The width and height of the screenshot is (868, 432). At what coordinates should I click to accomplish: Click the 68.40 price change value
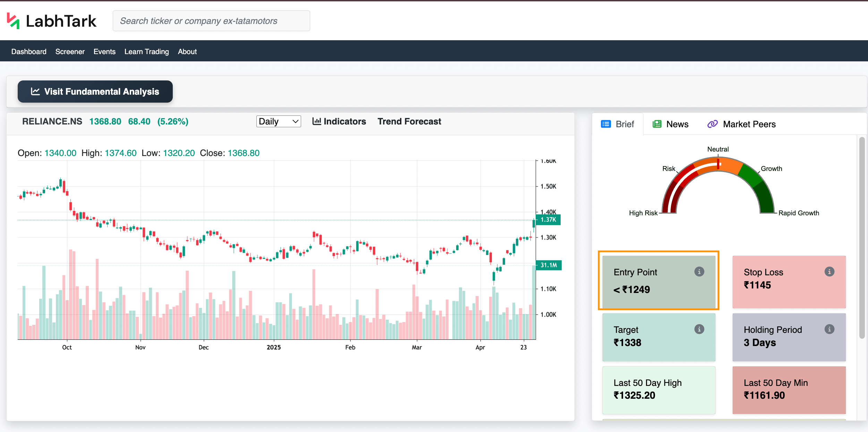139,121
